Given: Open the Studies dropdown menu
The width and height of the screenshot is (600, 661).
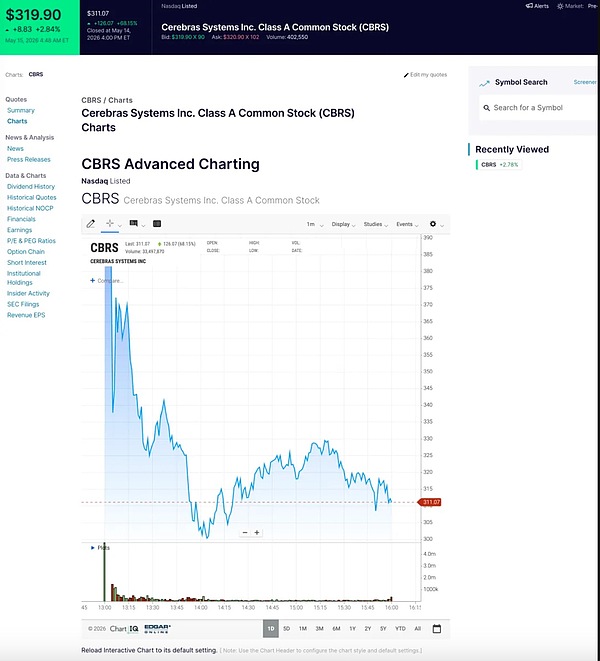Looking at the screenshot, I should [x=376, y=224].
